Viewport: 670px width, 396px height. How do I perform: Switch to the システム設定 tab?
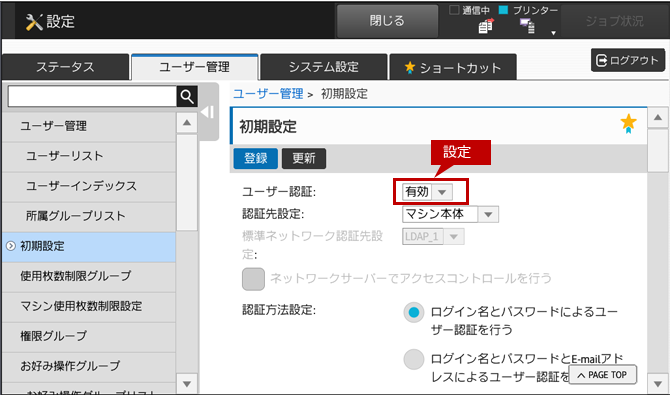(323, 67)
